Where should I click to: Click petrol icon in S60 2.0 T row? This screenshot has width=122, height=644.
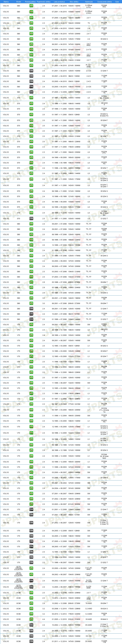coord(31,18)
